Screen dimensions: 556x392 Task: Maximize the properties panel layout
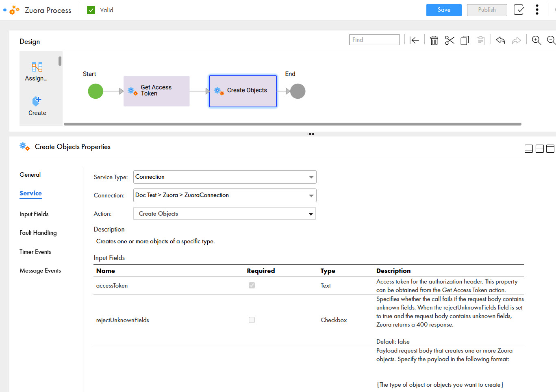point(550,149)
